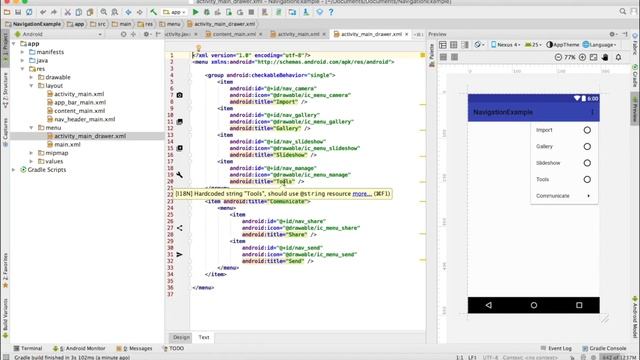Select the Import radio button in preview
The image size is (640, 360).
click(x=587, y=130)
